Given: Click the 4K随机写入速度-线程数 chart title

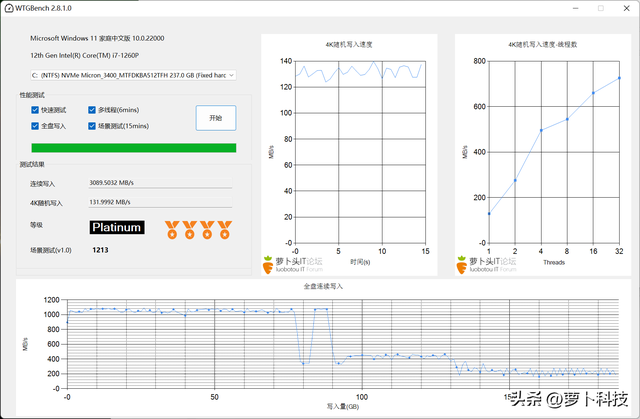Looking at the screenshot, I should 543,44.
